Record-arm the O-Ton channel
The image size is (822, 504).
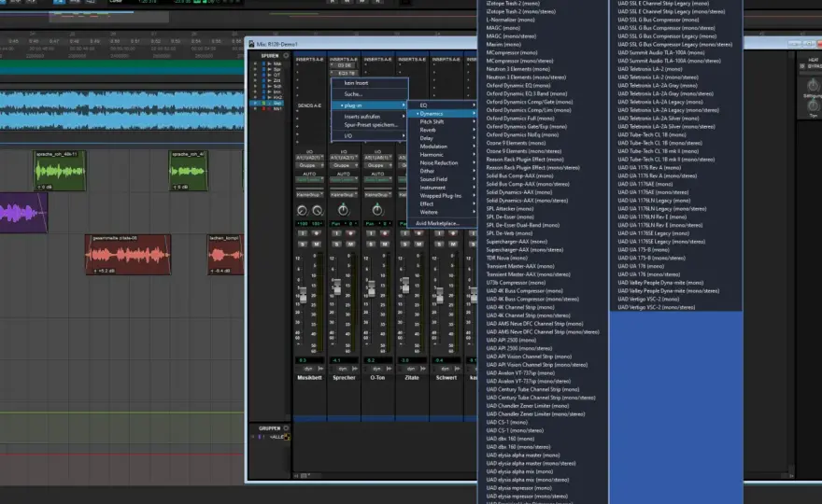[x=384, y=233]
